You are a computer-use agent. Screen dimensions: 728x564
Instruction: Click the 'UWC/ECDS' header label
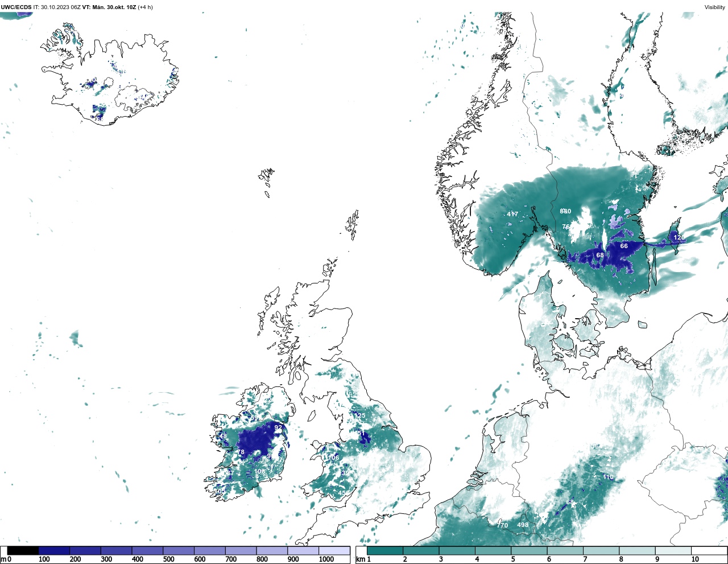click(16, 7)
